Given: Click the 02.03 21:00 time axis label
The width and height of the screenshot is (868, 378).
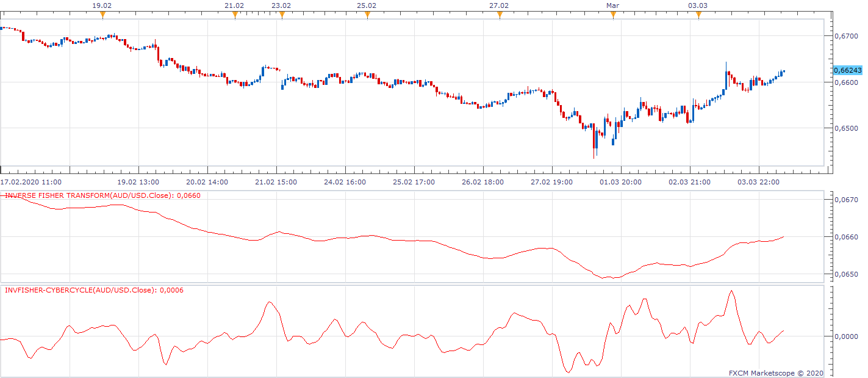Looking at the screenshot, I should [690, 182].
